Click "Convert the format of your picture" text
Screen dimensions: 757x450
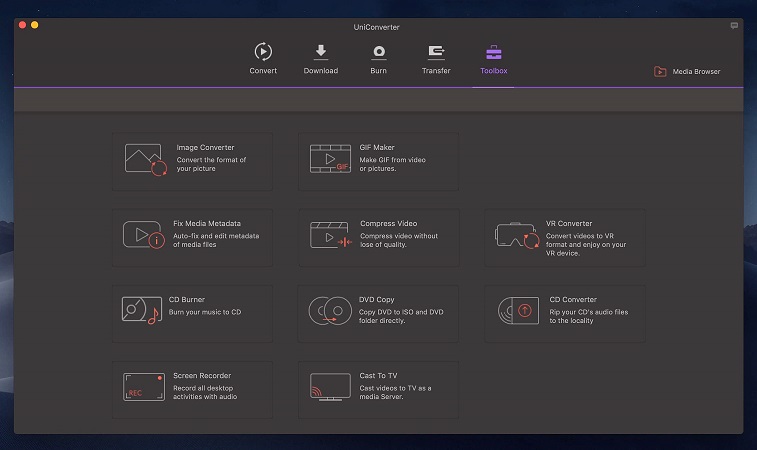click(211, 164)
